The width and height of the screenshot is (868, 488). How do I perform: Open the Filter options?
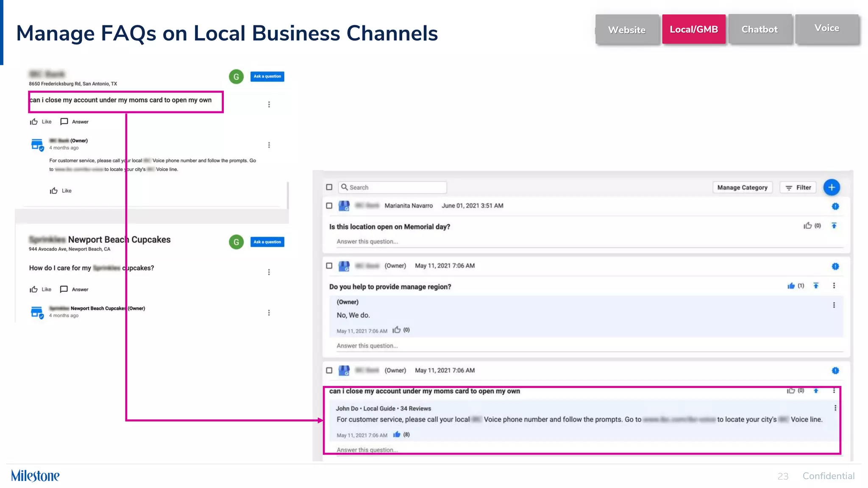pyautogui.click(x=798, y=187)
